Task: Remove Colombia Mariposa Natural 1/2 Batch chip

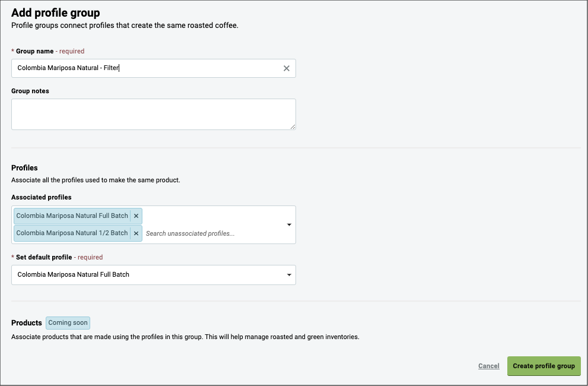Action: pyautogui.click(x=136, y=233)
